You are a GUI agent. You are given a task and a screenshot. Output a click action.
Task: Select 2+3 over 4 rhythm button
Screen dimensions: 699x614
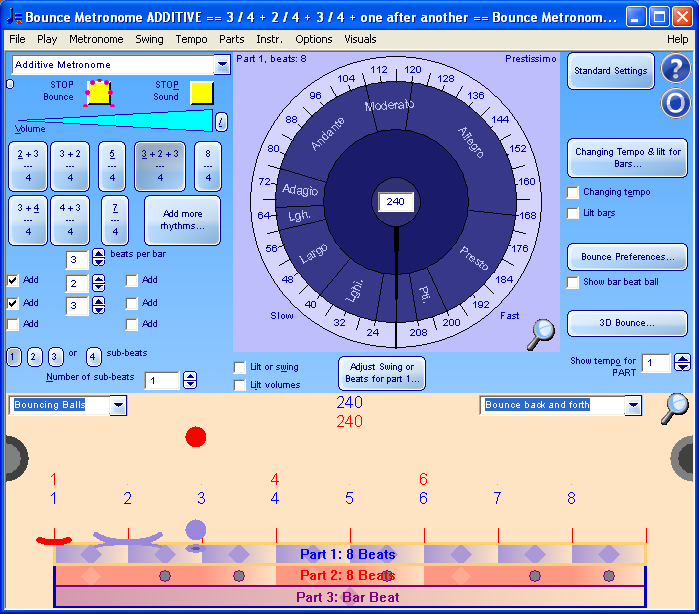(28, 166)
